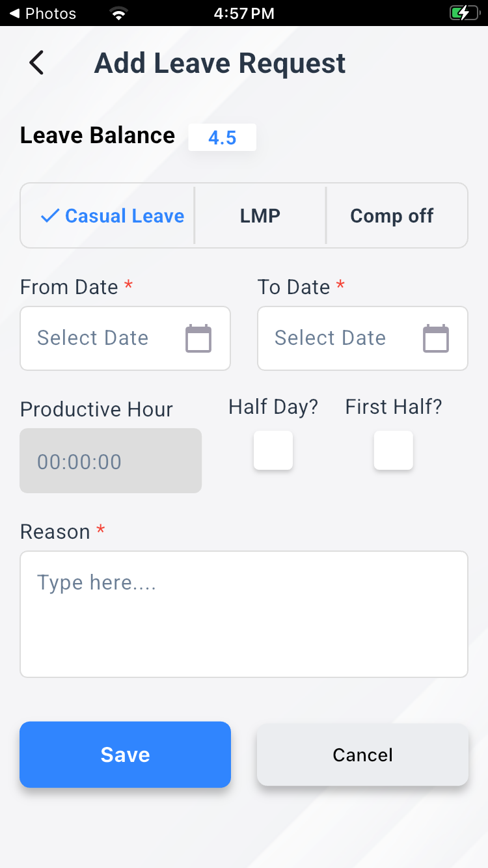This screenshot has width=488, height=868.
Task: Open the From Date calendar icon
Action: pyautogui.click(x=198, y=338)
